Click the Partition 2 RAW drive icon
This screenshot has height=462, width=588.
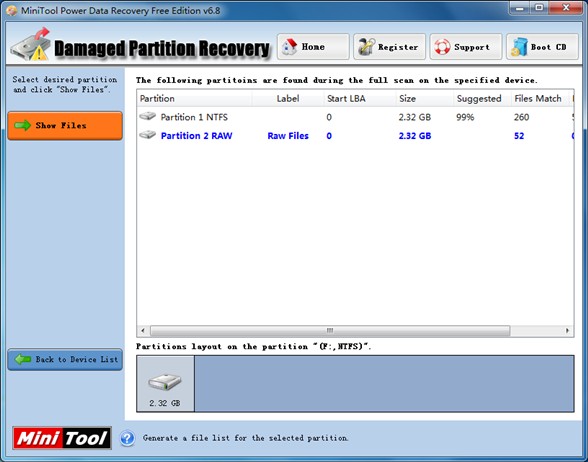pyautogui.click(x=147, y=134)
